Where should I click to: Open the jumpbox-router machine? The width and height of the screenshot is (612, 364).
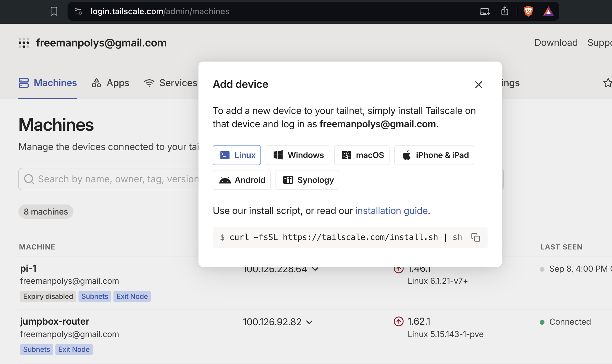coord(55,321)
